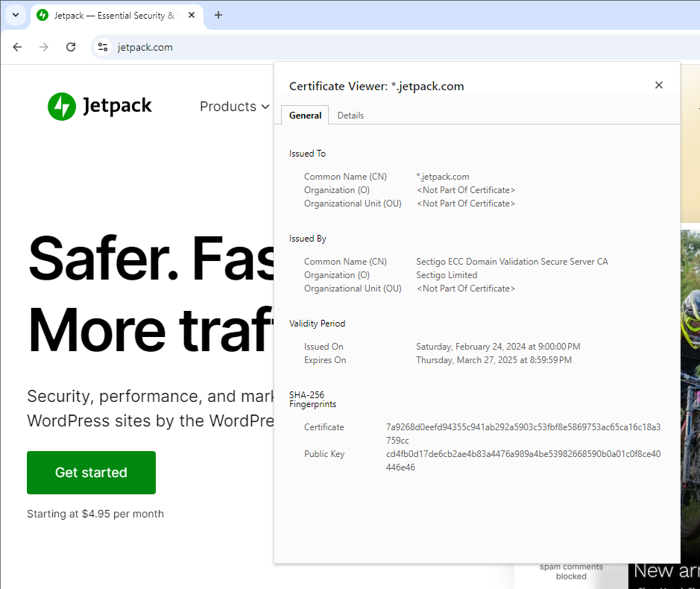The image size is (700, 589).
Task: Open the site information icon in address bar
Action: click(103, 47)
